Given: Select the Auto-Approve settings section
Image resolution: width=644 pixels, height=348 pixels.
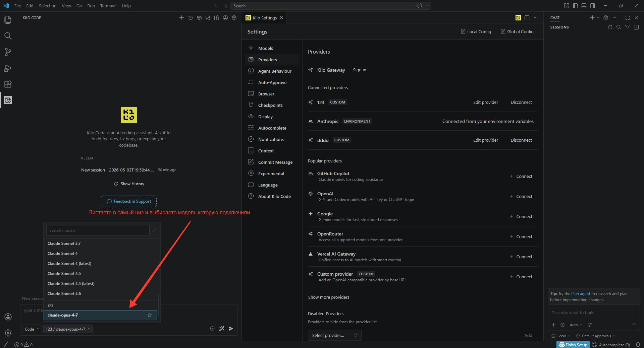Looking at the screenshot, I should [x=272, y=82].
